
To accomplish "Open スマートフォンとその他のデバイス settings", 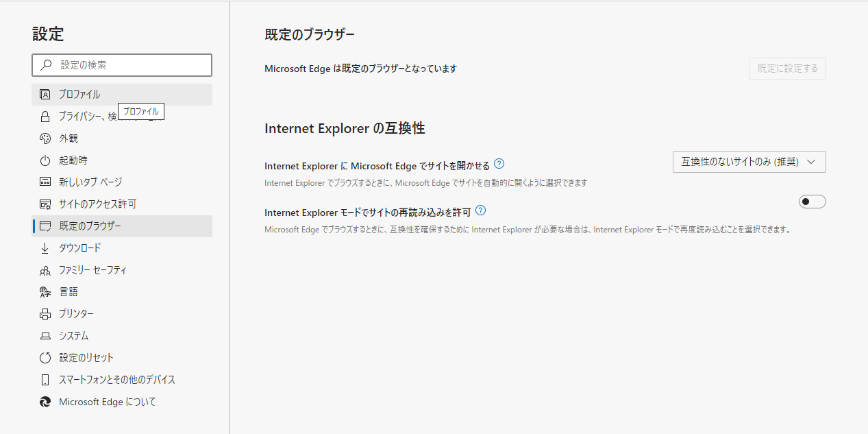I will point(122,380).
